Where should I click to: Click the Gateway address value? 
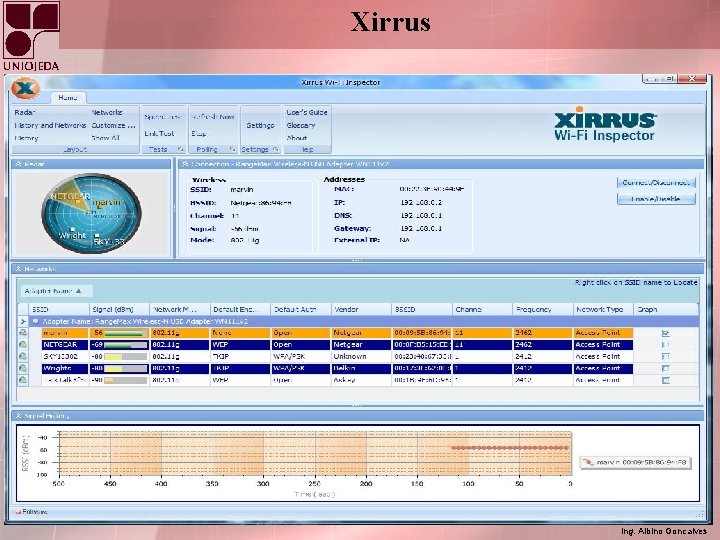coord(421,228)
